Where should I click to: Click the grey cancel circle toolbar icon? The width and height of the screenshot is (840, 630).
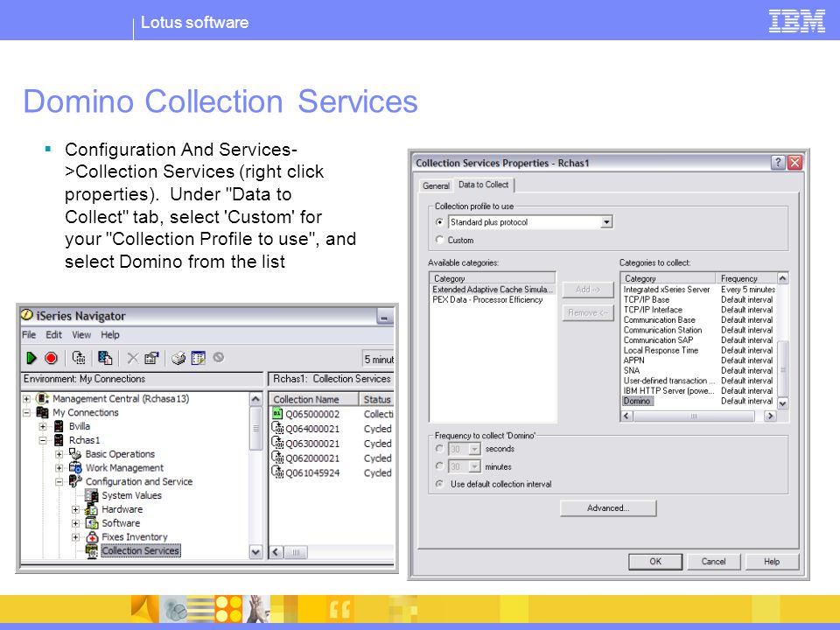point(218,357)
